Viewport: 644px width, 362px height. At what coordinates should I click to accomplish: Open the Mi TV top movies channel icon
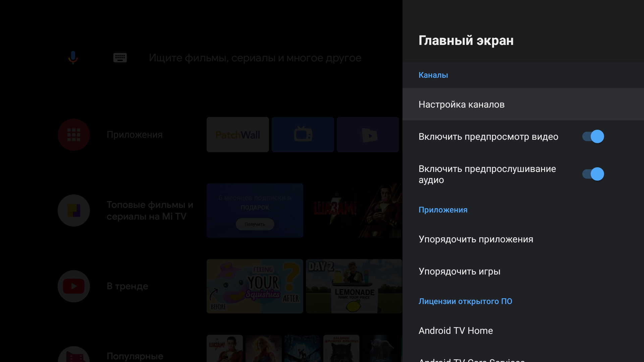[74, 210]
